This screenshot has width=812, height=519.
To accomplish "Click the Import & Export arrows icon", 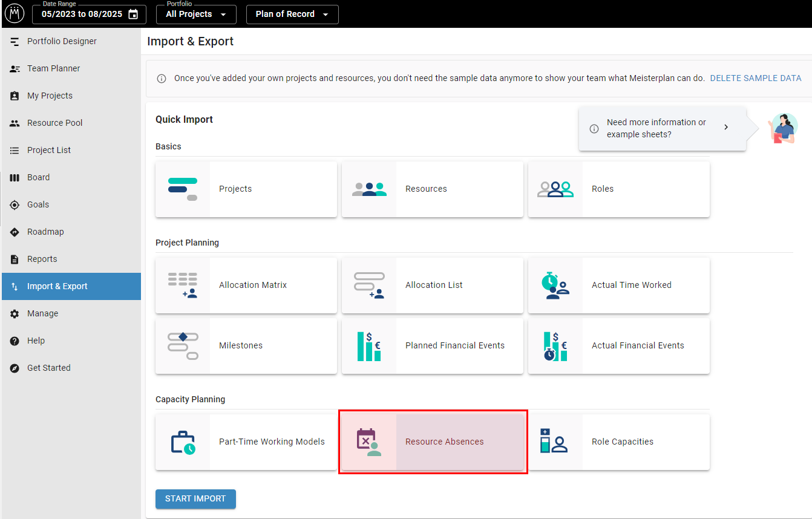I will click(x=15, y=287).
